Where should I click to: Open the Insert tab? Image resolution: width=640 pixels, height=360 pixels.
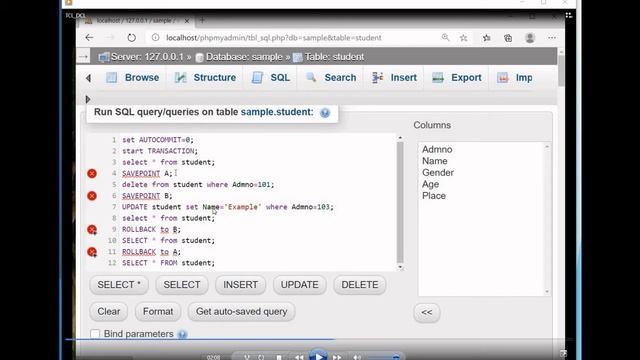(394, 78)
